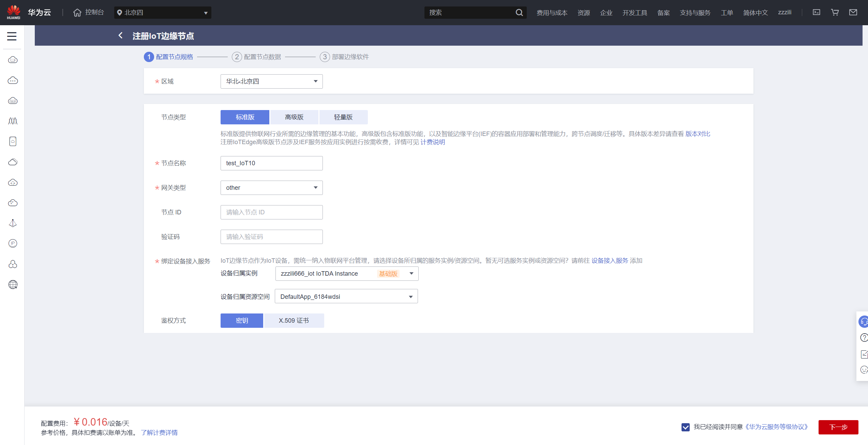This screenshot has height=445, width=868.
Task: Launch the CloudShell terminal icon
Action: coord(816,12)
